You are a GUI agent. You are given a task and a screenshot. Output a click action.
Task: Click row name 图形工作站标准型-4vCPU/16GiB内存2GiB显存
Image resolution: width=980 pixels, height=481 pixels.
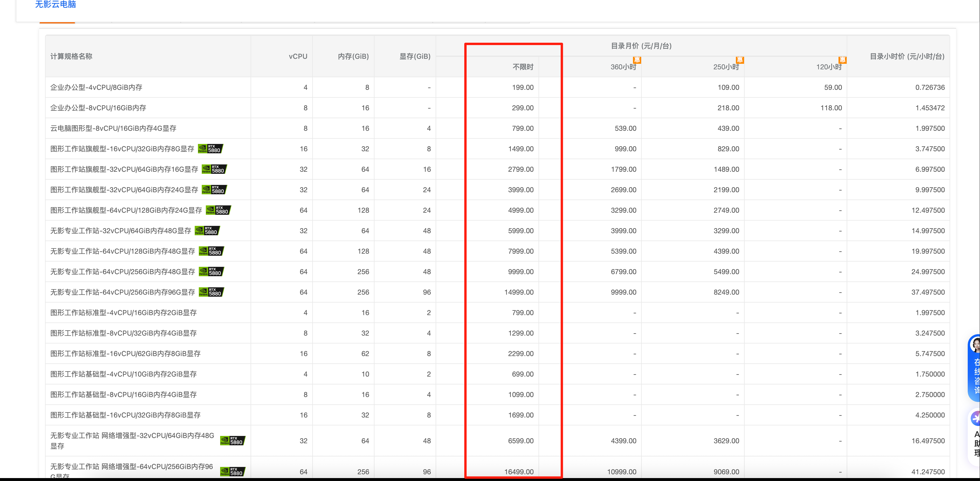123,313
